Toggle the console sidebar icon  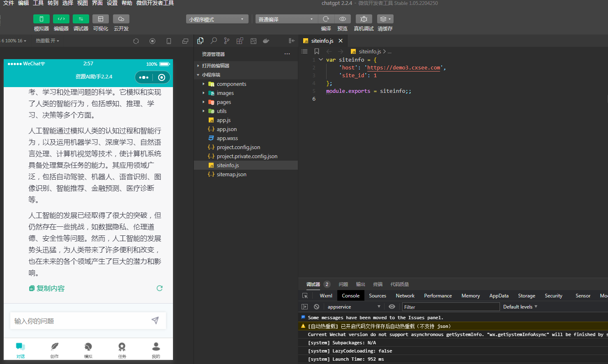(304, 307)
